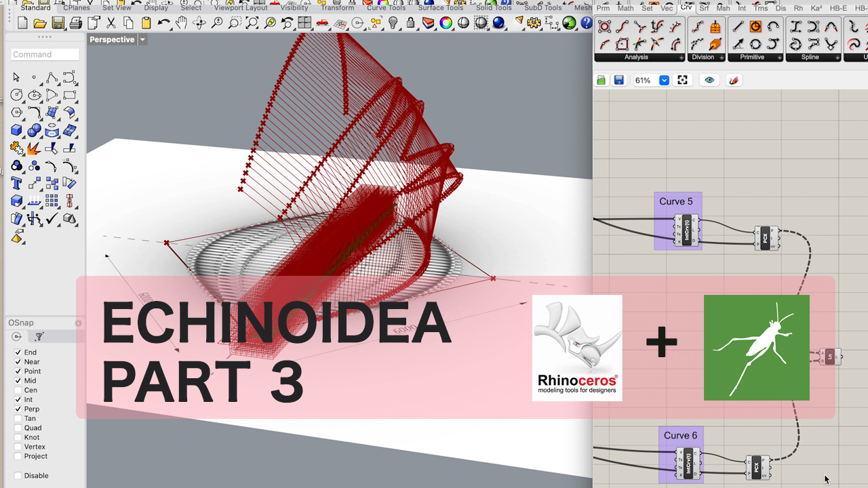Screen dimensions: 868x488
Task: Click the Print icon in Rhino toolbar
Action: pos(75,23)
